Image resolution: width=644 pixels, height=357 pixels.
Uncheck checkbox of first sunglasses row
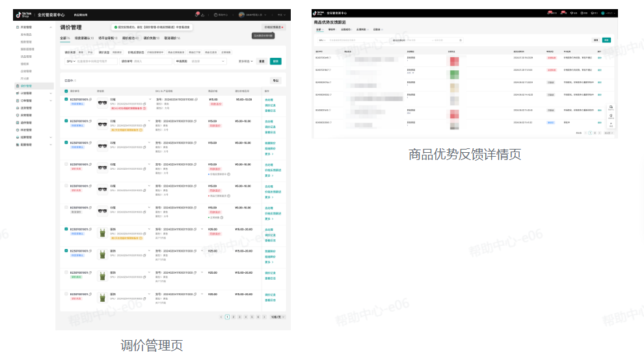pyautogui.click(x=66, y=99)
